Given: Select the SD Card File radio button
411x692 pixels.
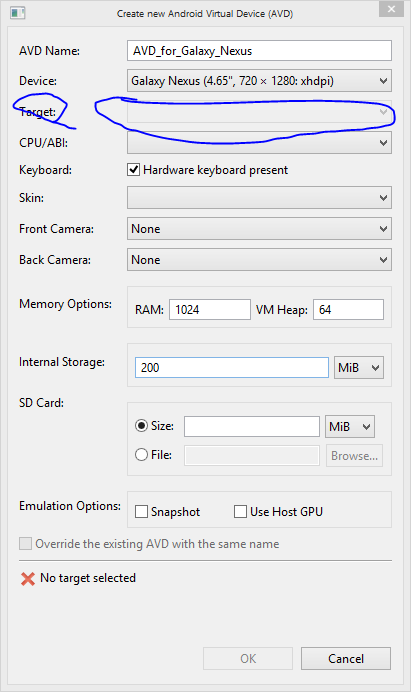Looking at the screenshot, I should click(141, 455).
